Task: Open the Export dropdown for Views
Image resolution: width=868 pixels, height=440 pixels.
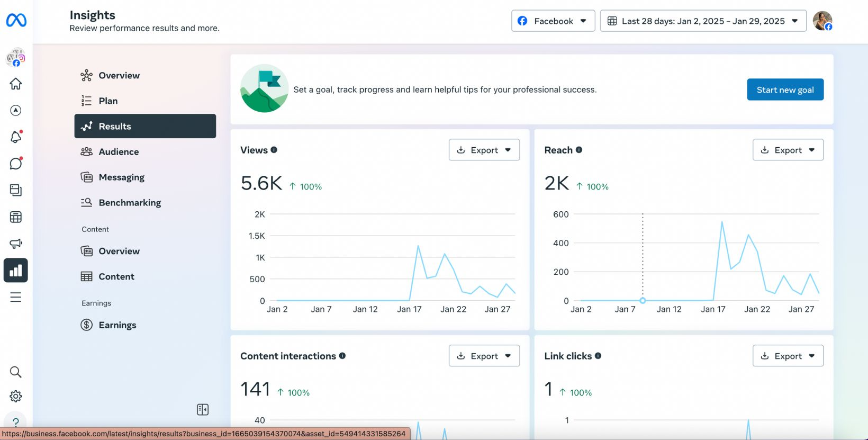Action: pos(484,150)
